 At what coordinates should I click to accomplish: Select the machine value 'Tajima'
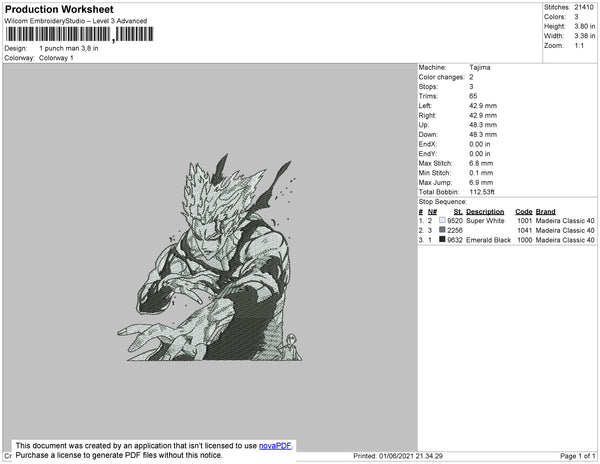pyautogui.click(x=479, y=67)
